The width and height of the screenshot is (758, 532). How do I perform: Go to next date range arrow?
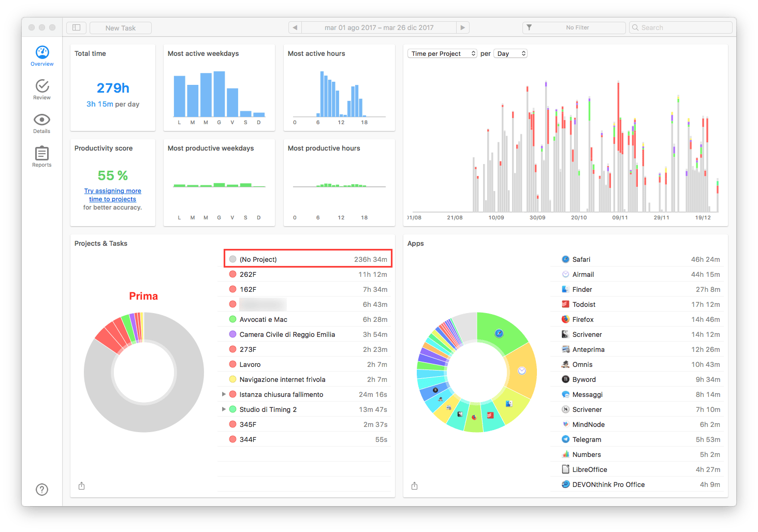pos(463,27)
